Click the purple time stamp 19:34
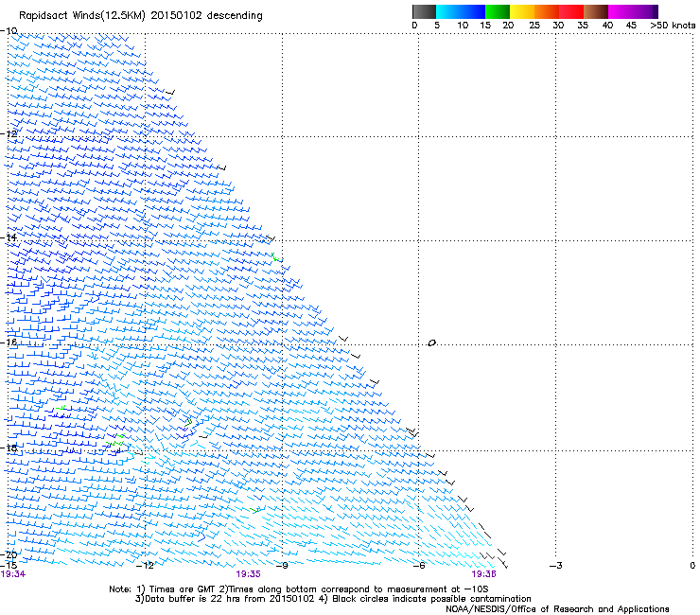 [13, 574]
